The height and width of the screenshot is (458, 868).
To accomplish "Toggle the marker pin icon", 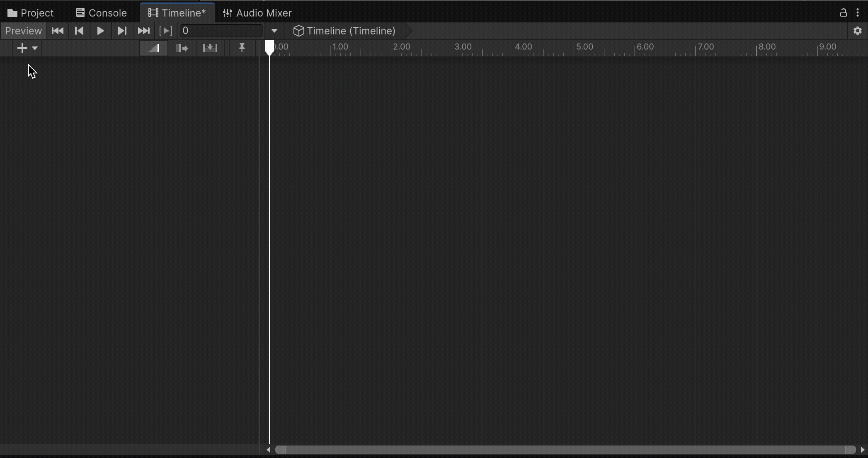I will 242,48.
